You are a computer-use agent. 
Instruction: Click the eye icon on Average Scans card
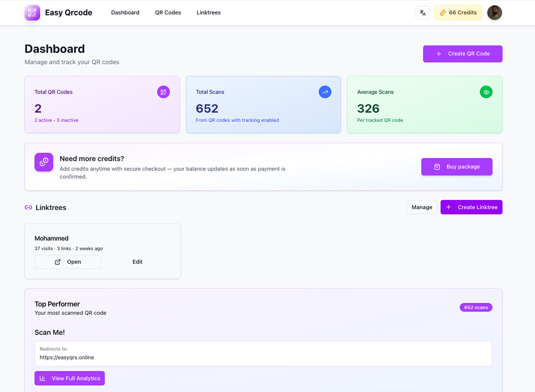pyautogui.click(x=486, y=92)
